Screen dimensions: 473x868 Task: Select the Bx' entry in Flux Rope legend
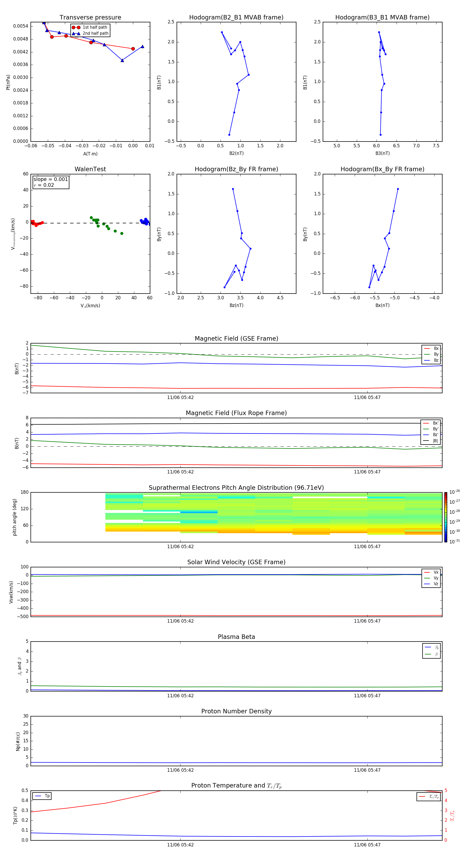pyautogui.click(x=431, y=423)
